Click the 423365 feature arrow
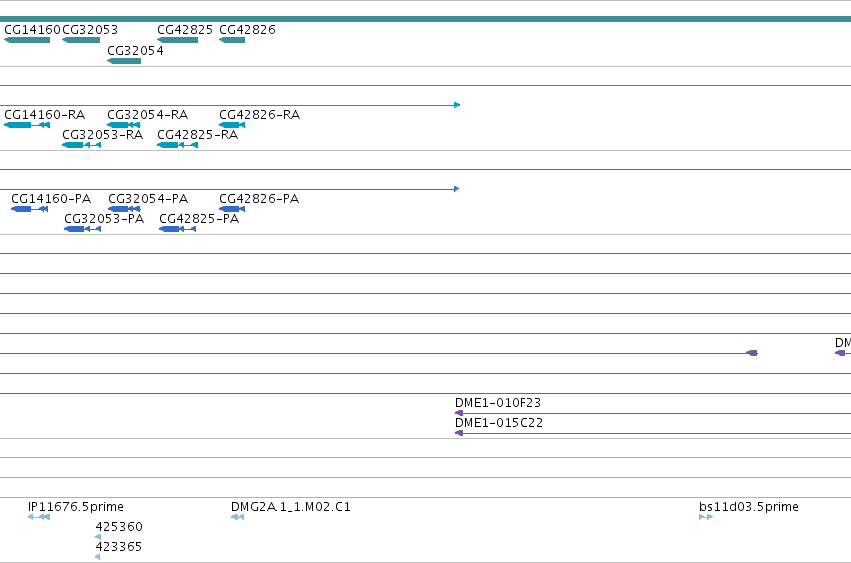The width and height of the screenshot is (851, 563). [x=98, y=557]
